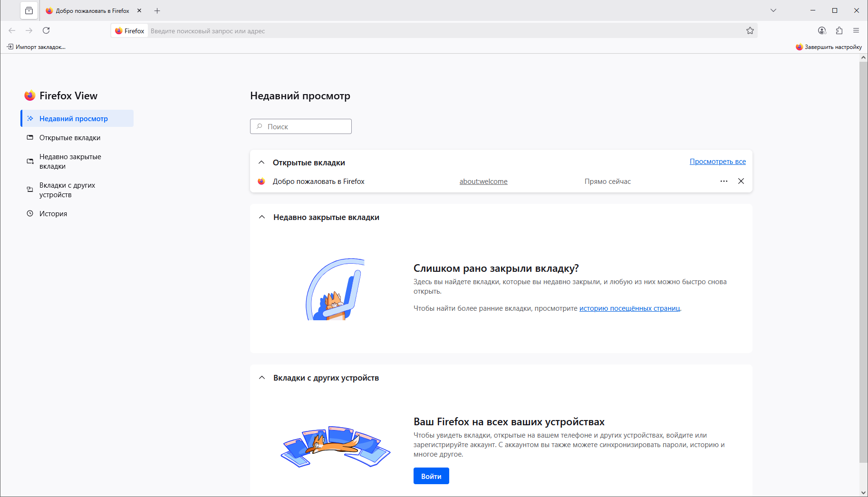Select 'Вкладки с других устройств' in sidebar
The width and height of the screenshot is (868, 497).
(x=77, y=190)
